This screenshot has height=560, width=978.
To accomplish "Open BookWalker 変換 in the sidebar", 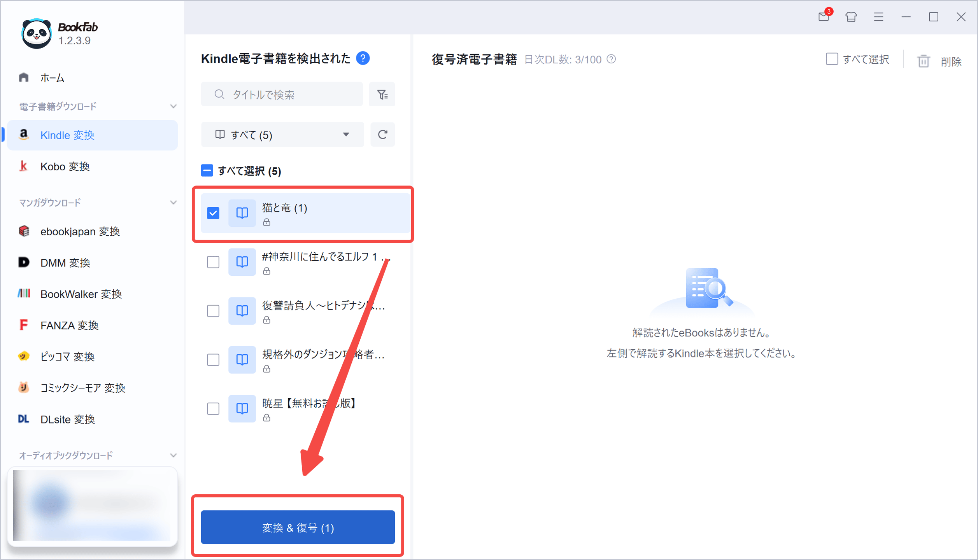I will click(93, 294).
